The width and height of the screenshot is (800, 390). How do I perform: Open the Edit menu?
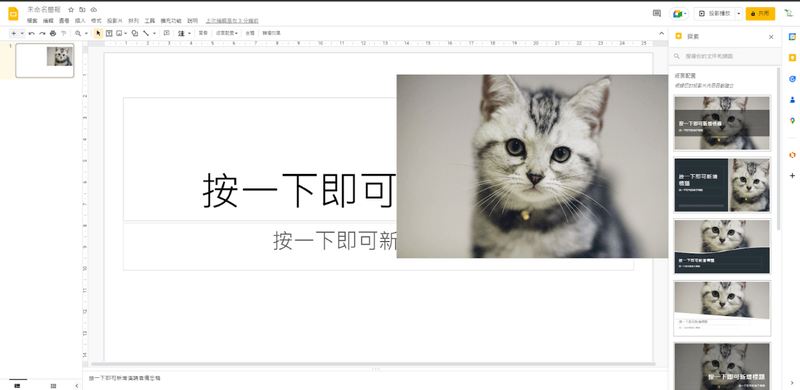coord(48,21)
